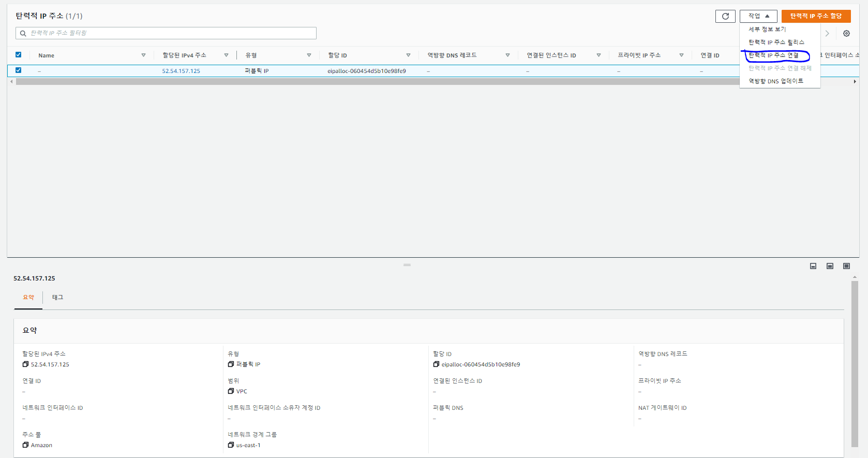868x458 pixels.
Task: Sort by 역방향 DNS 레코드 column arrow
Action: coord(507,55)
